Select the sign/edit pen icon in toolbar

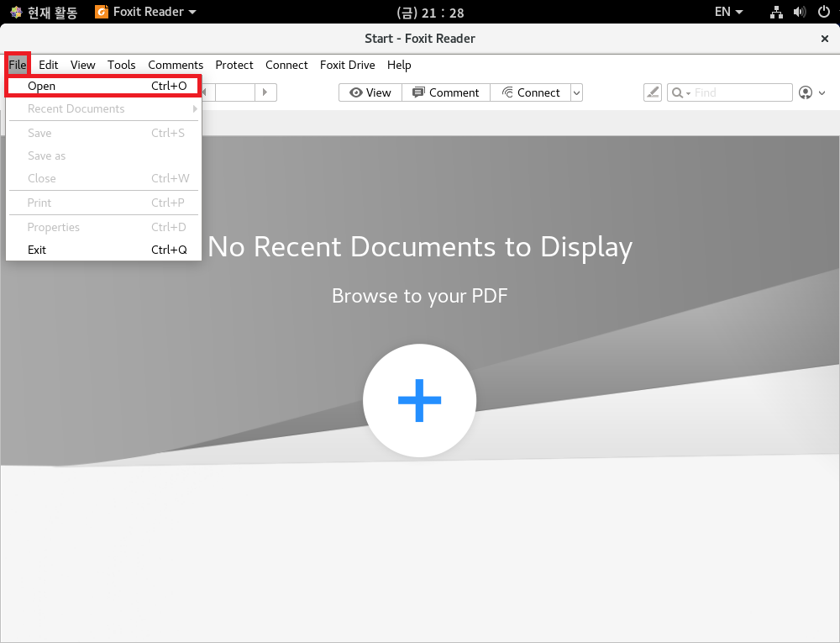(x=653, y=92)
